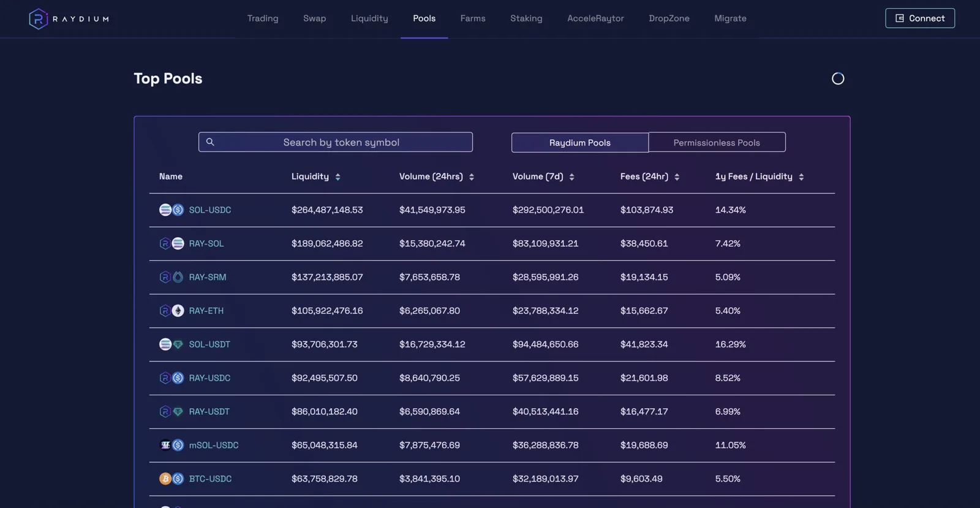Image resolution: width=980 pixels, height=508 pixels.
Task: Click the search magnifier icon
Action: click(x=210, y=142)
